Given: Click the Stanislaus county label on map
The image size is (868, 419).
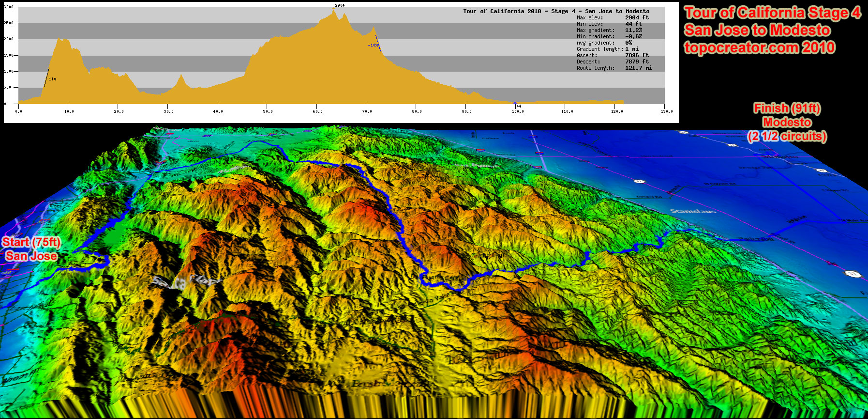Looking at the screenshot, I should click(x=693, y=211).
